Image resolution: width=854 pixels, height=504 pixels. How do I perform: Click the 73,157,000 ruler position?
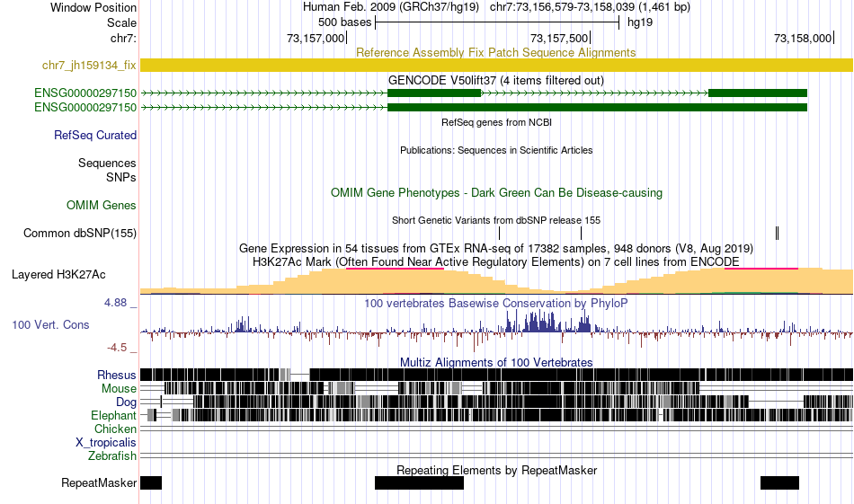point(316,38)
